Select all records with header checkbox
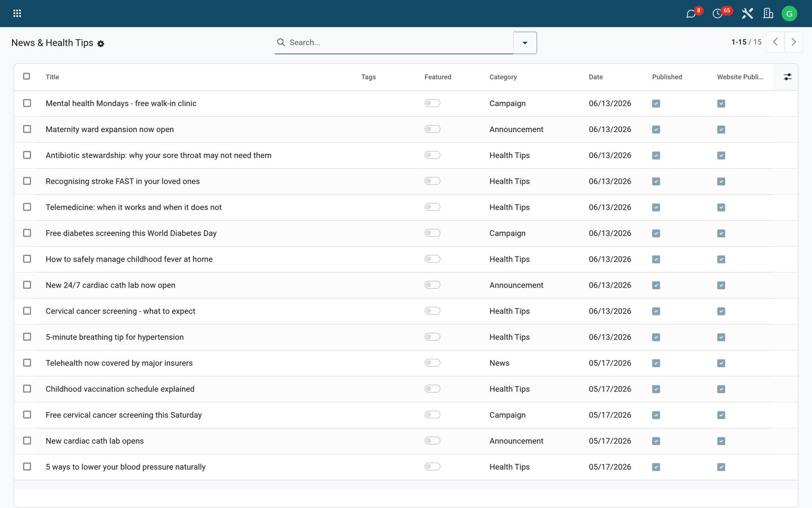Screen dimensions: 812x508 tap(26, 76)
